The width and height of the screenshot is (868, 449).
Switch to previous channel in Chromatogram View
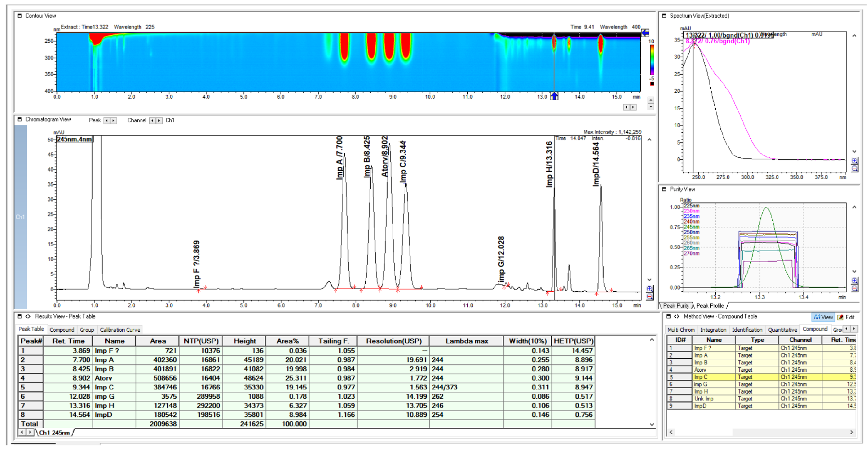(x=152, y=120)
